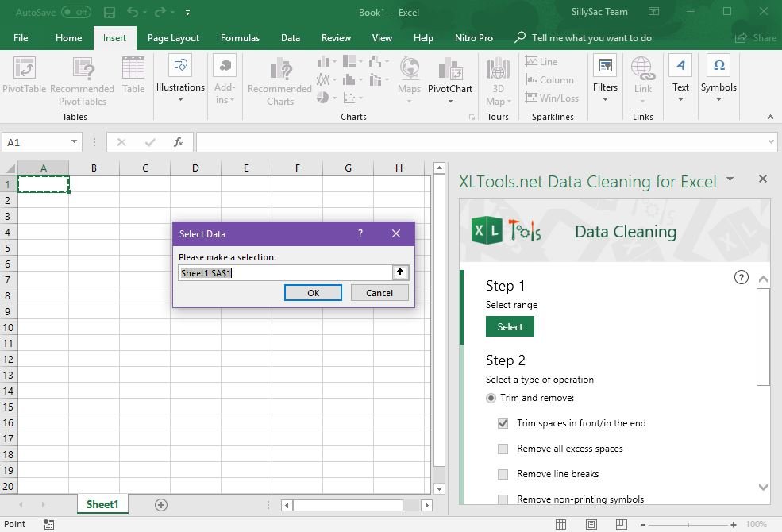Image resolution: width=782 pixels, height=532 pixels.
Task: Open the Data Cleaning pane options arrow
Action: coord(730,179)
